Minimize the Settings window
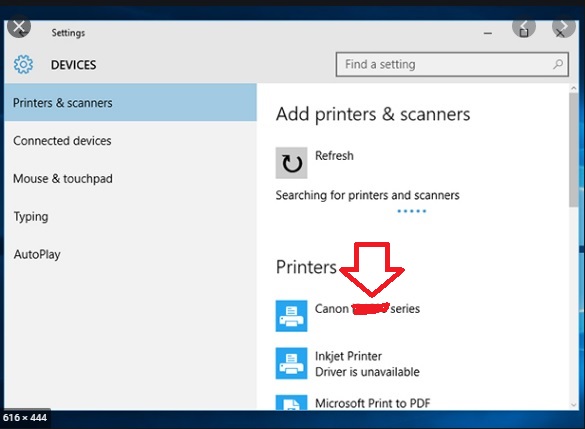Viewport: 585px width, 429px height. (488, 33)
